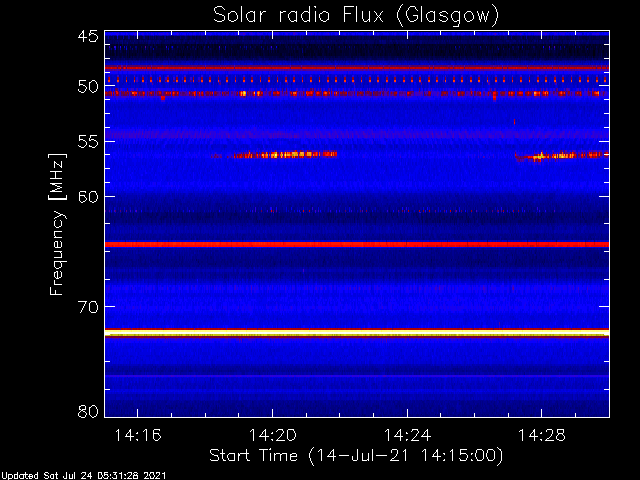Click the 80 MHz axis tick label
Screen dimensions: 640x480
(x=88, y=411)
